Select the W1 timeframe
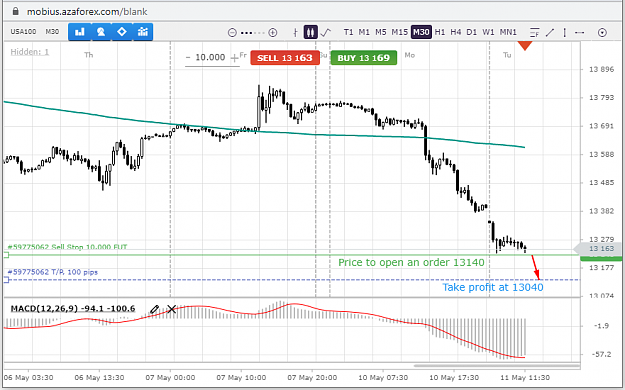 coord(488,32)
